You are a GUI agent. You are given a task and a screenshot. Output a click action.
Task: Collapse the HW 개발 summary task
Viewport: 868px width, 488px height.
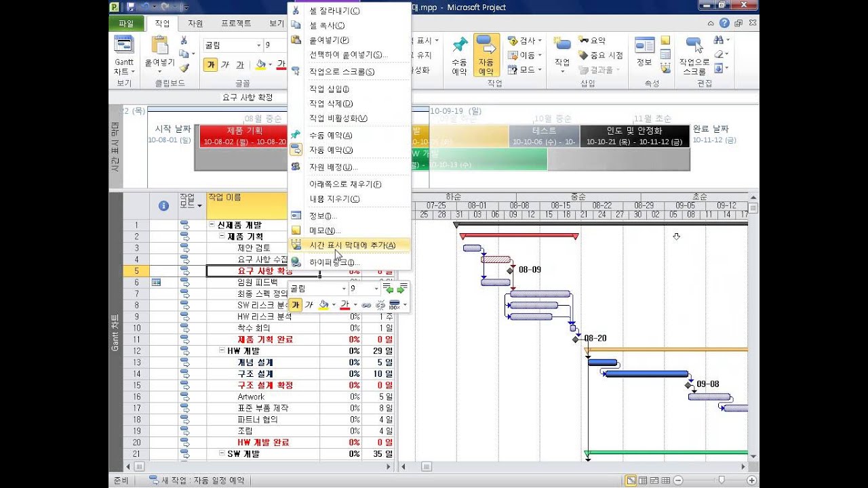(x=222, y=351)
